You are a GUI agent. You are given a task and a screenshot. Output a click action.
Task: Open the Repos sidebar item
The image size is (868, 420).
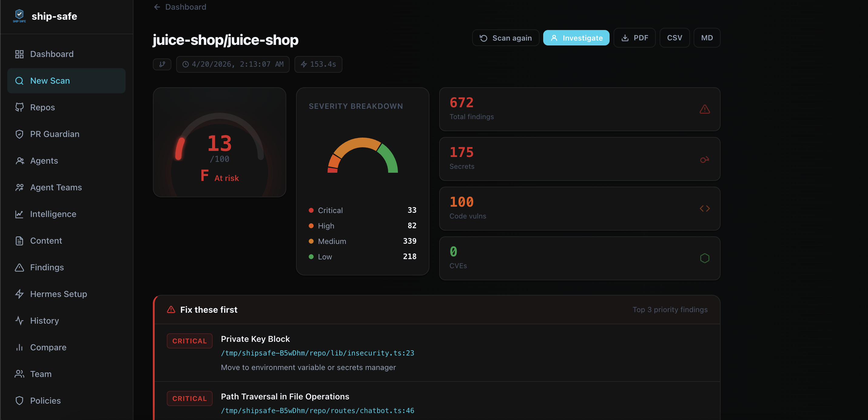(66, 108)
